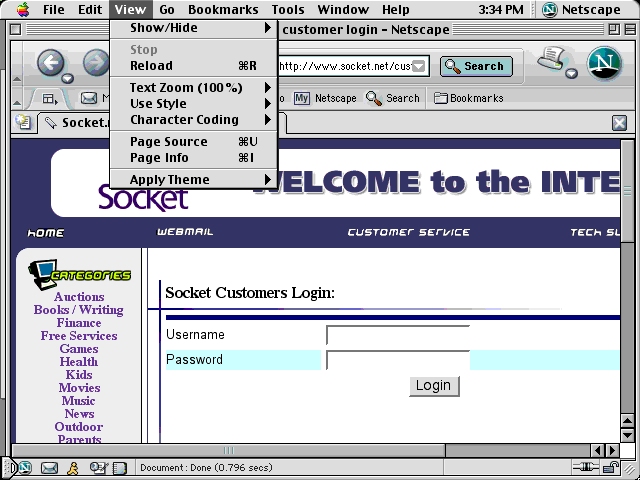Expand the Apply Theme submenu
Screen dimensions: 640x480
tap(194, 180)
